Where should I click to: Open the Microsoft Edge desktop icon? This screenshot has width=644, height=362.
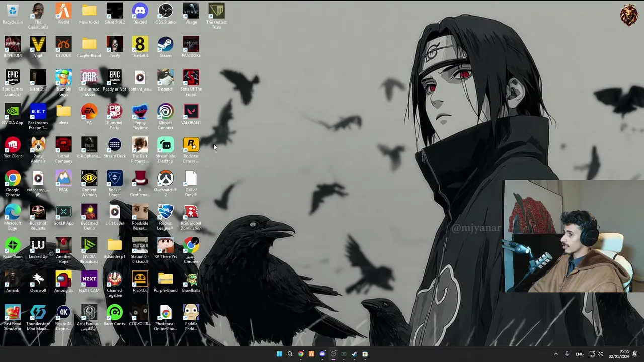pos(13,218)
